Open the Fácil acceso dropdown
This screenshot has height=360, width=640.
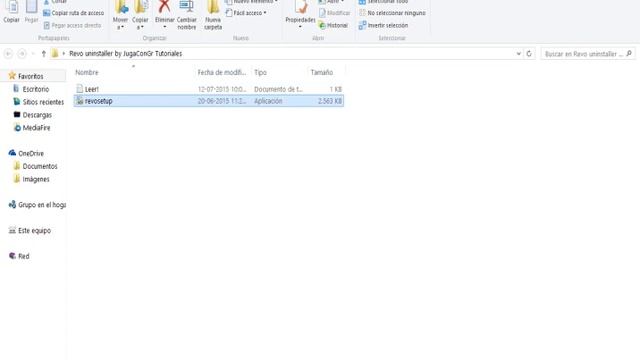pyautogui.click(x=247, y=13)
